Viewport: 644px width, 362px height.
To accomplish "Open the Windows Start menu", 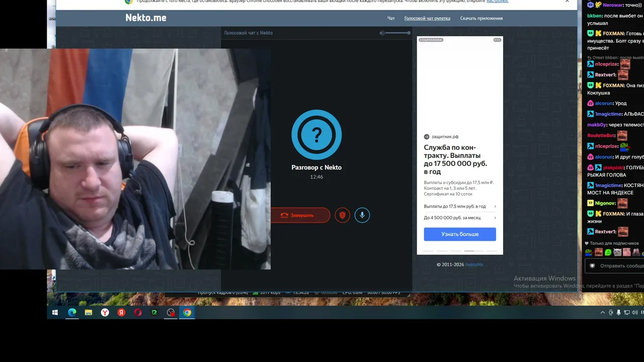I will pos(55,312).
